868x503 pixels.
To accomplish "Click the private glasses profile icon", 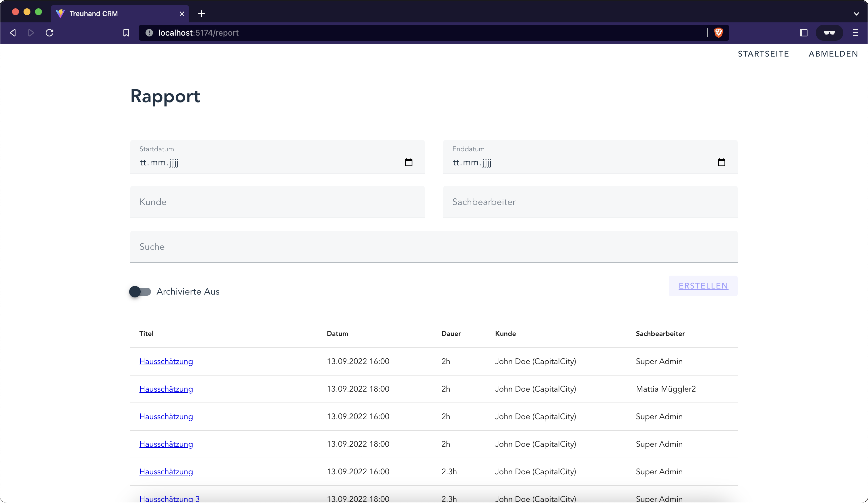I will pyautogui.click(x=830, y=33).
